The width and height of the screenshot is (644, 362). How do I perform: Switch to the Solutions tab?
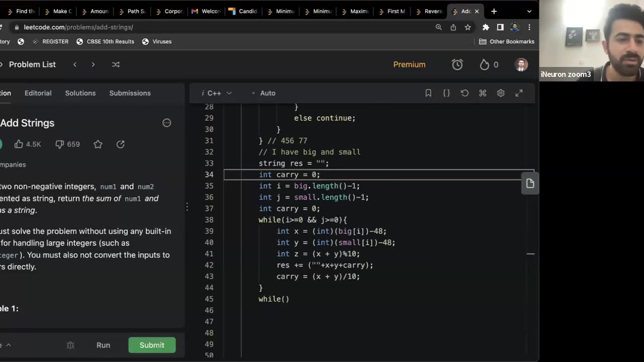[80, 93]
